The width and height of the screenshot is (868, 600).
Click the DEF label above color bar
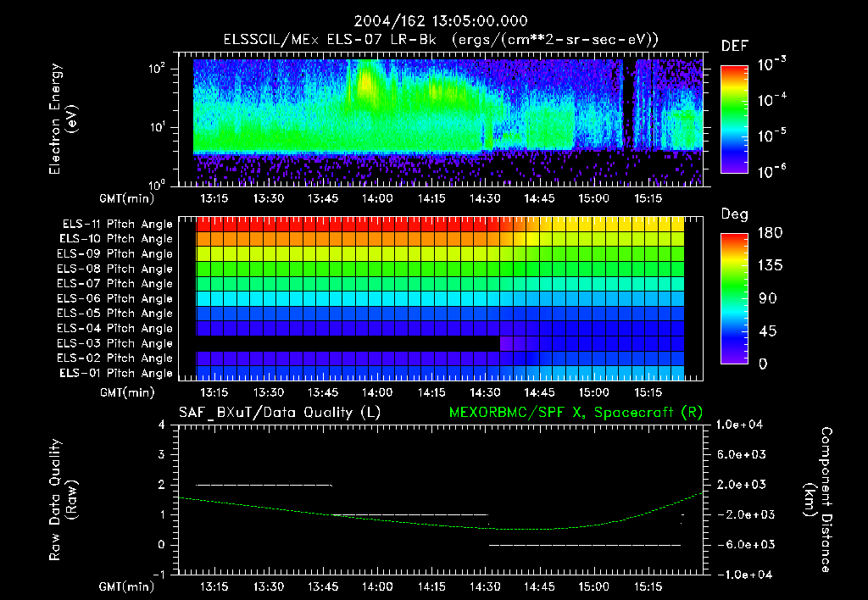(735, 47)
